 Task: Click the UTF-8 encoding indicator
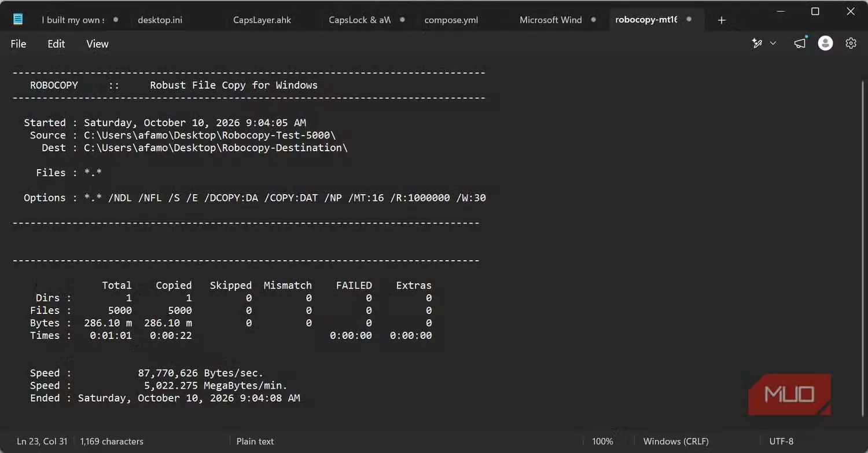coord(781,441)
